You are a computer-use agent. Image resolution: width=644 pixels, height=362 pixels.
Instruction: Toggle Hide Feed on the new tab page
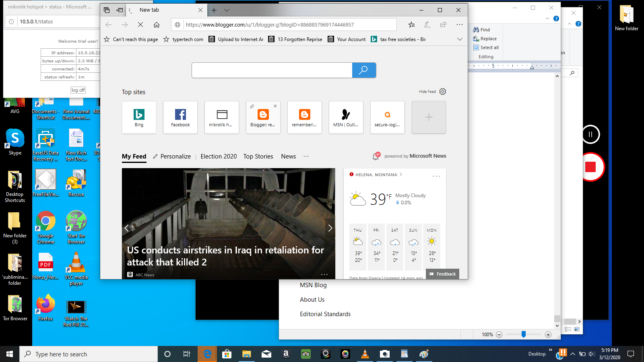(x=427, y=92)
